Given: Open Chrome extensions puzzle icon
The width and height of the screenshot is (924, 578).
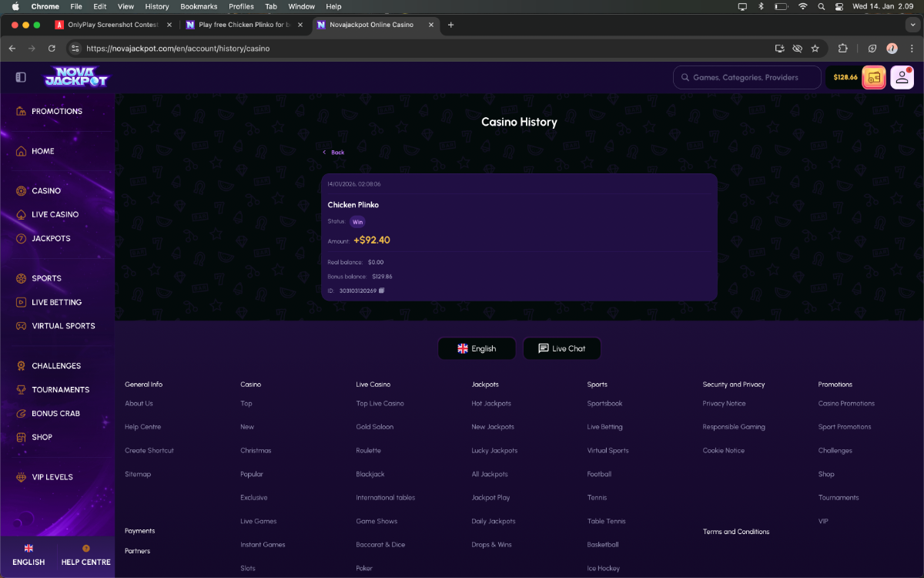Looking at the screenshot, I should [x=842, y=48].
